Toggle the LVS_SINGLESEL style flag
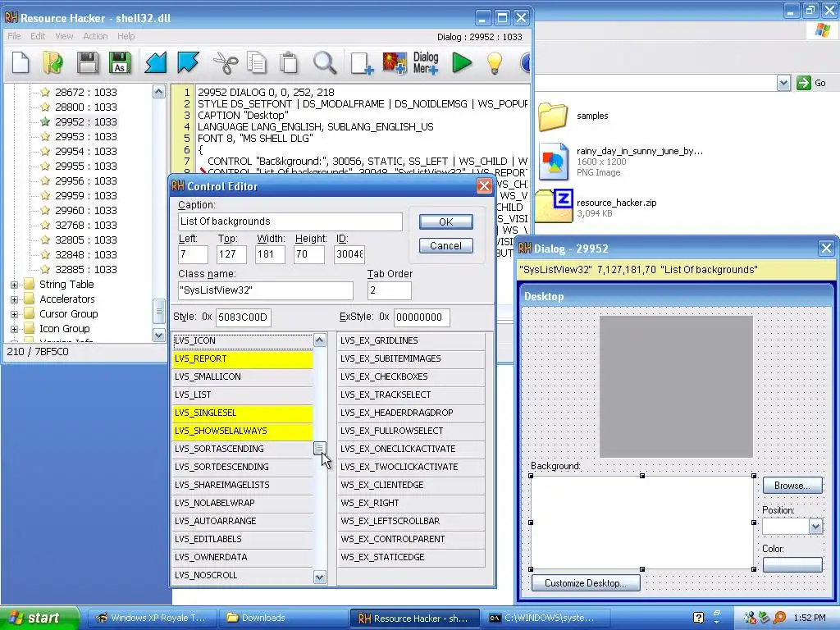Screen dimensions: 840x630 point(243,413)
